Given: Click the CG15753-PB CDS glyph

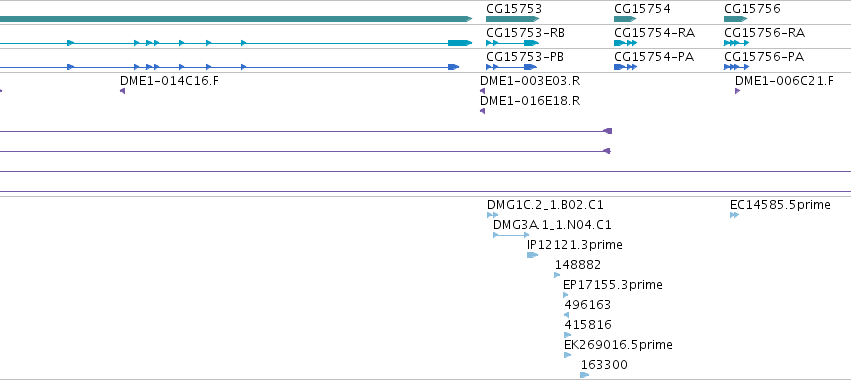Looking at the screenshot, I should pyautogui.click(x=512, y=67).
